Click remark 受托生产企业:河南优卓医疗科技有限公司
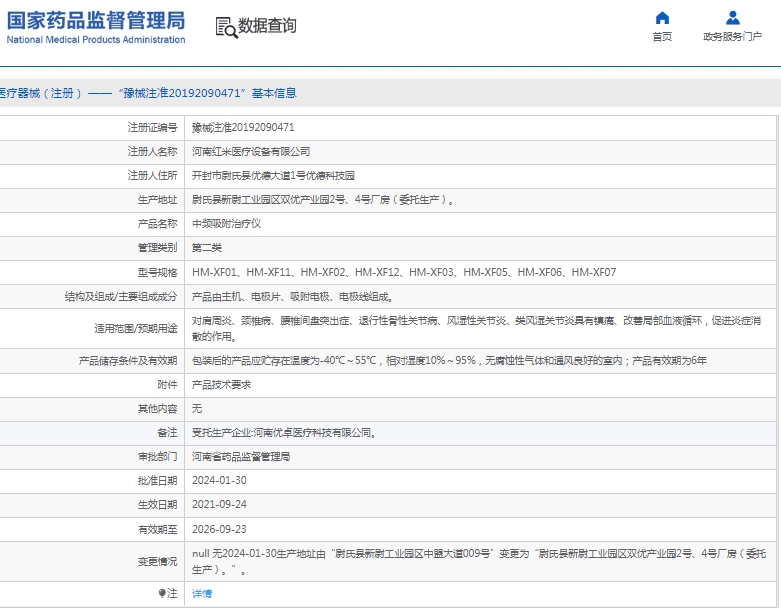Screen dimensions: 781x610 (284, 433)
